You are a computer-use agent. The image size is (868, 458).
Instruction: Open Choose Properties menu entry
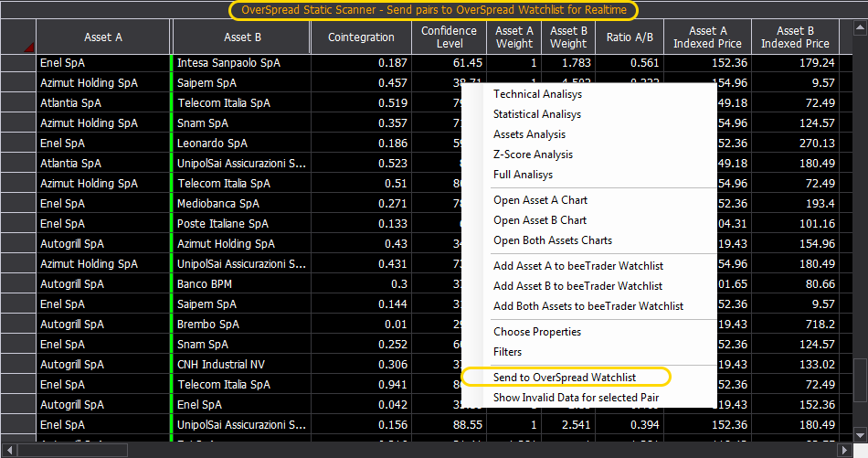(x=537, y=332)
